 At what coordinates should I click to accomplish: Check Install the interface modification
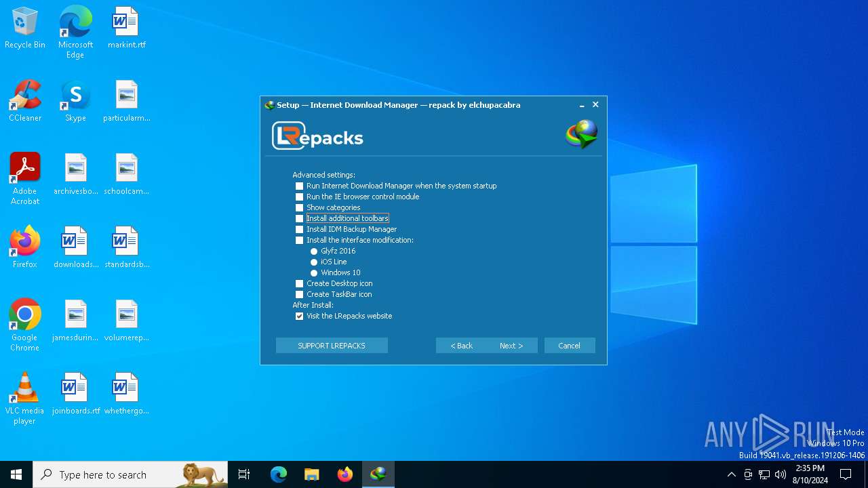coord(299,240)
